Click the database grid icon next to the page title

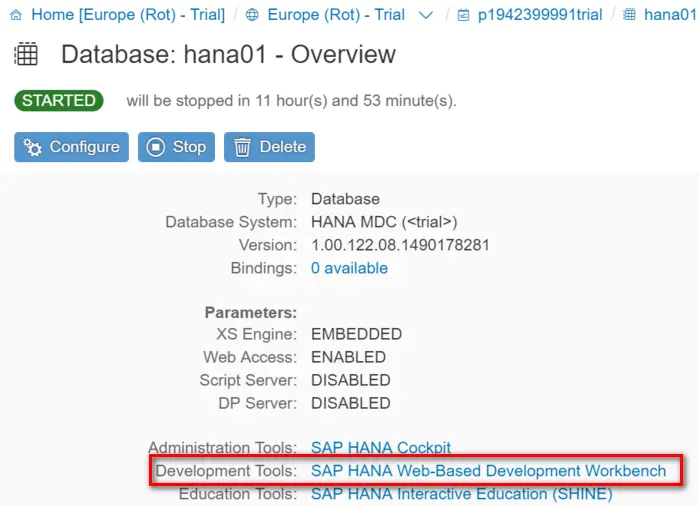click(26, 54)
